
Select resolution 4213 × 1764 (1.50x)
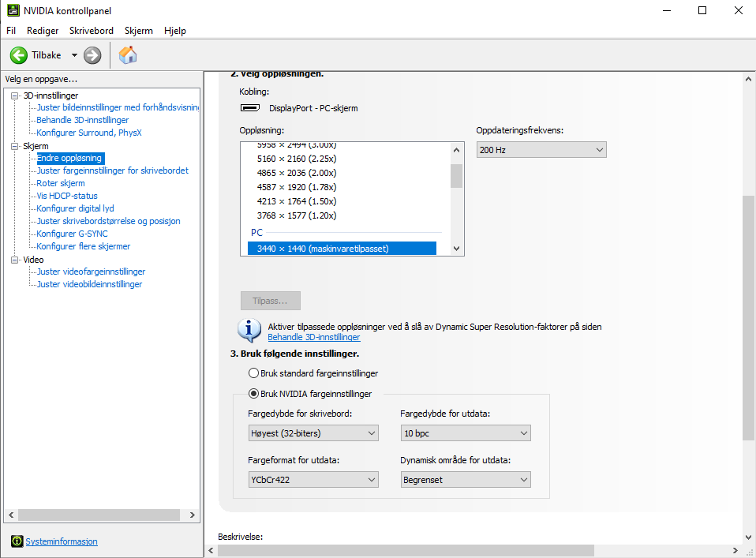click(297, 201)
